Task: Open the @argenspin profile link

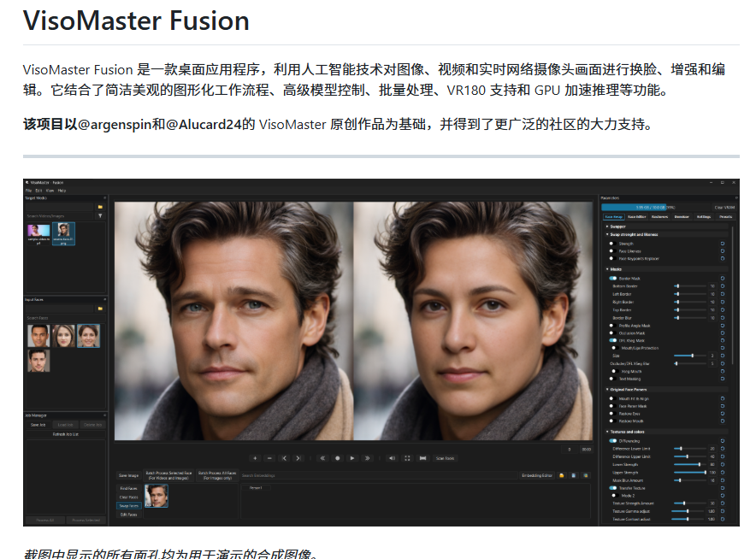Action: 115,124
